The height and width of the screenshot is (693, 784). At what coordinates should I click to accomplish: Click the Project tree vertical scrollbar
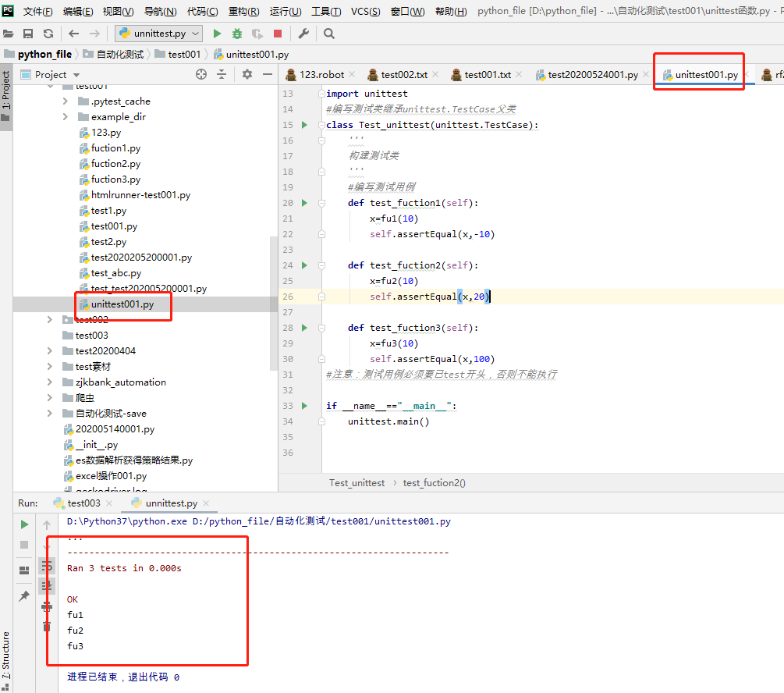tap(274, 303)
